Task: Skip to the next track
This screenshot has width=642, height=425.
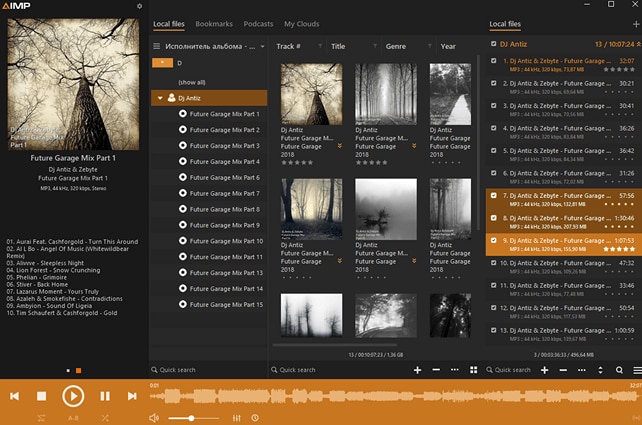Action: tap(132, 396)
